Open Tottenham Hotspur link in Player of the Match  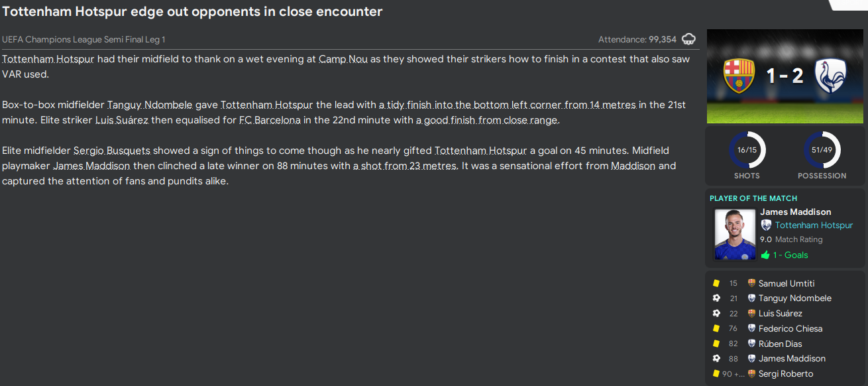814,225
